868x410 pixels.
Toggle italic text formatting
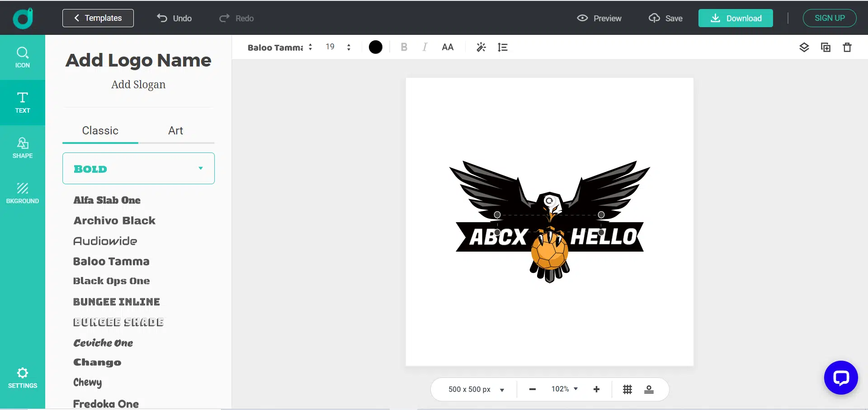[425, 47]
